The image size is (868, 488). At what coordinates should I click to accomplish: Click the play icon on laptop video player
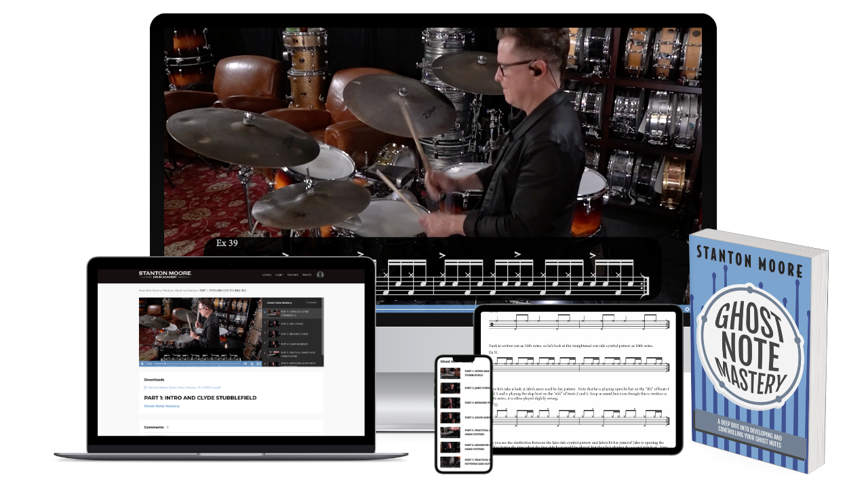click(142, 363)
